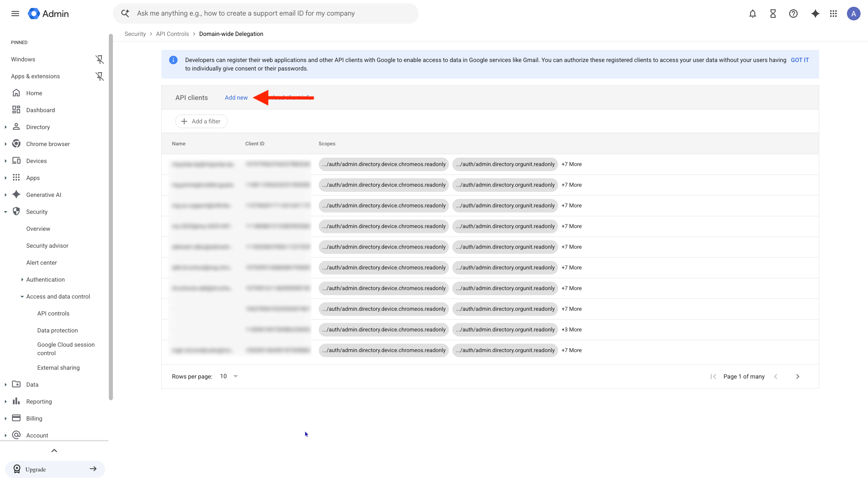The height and width of the screenshot is (488, 868).
Task: Open Google Cloud session control page
Action: pos(66,349)
